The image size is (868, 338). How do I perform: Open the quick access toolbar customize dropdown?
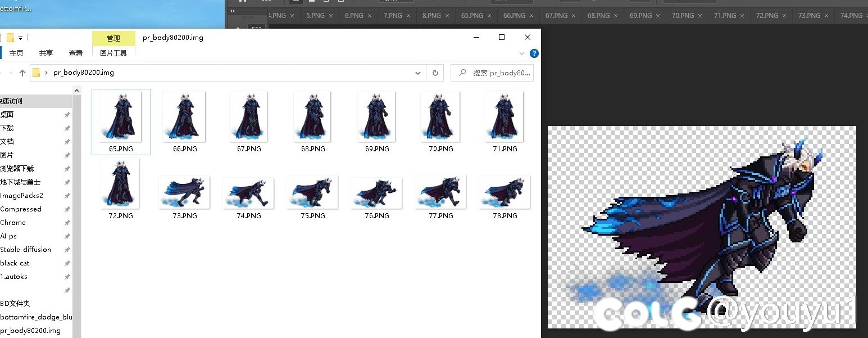(21, 38)
